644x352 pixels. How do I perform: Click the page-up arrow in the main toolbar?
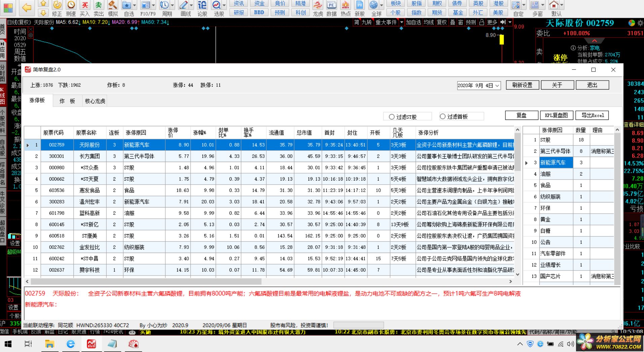pos(43,4)
